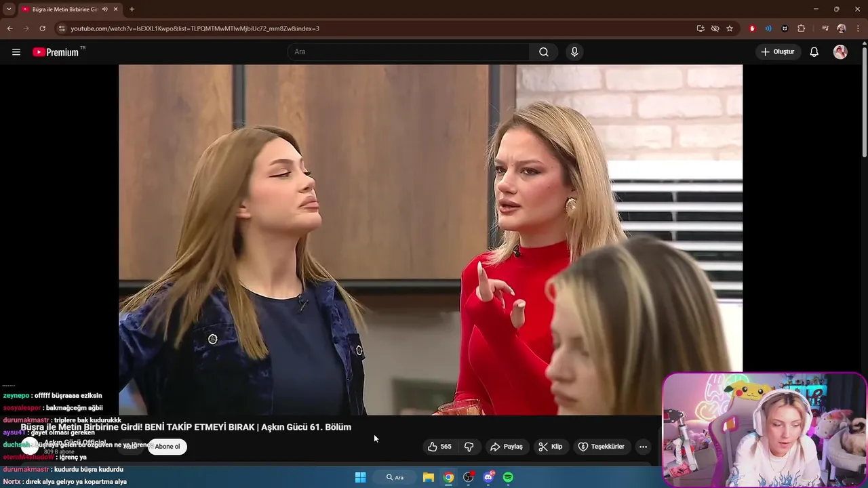Open File Explorer from taskbar
The image size is (868, 488).
click(429, 477)
